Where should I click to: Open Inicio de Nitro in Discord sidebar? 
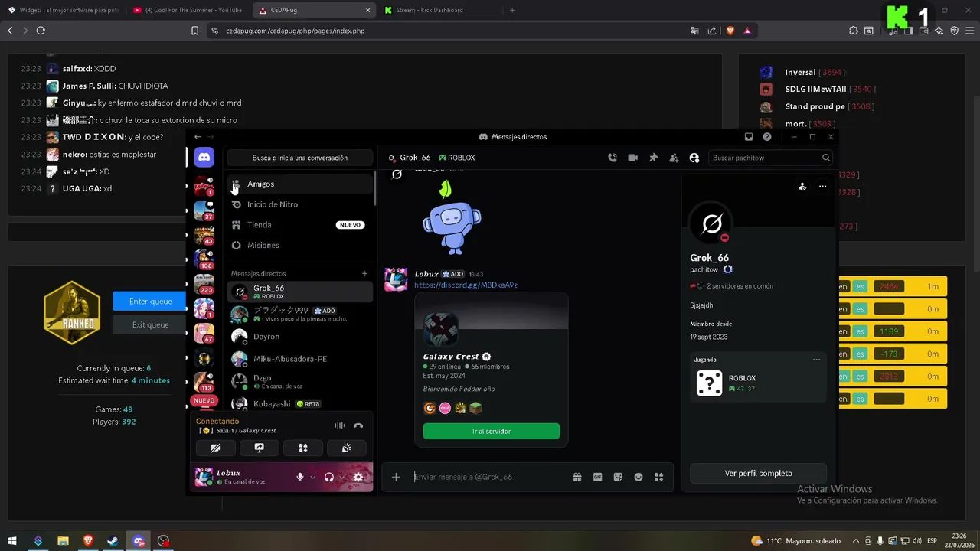click(x=300, y=204)
